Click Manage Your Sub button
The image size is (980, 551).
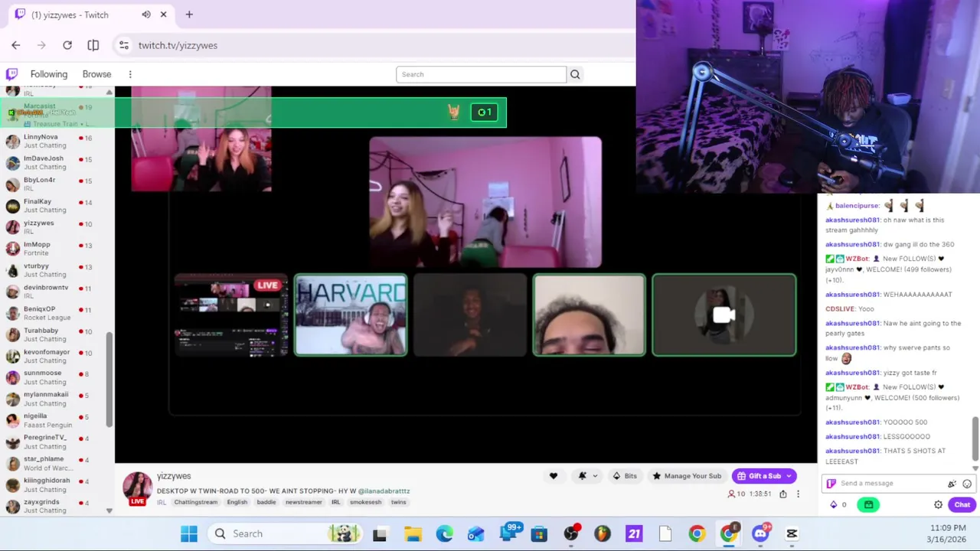(686, 476)
